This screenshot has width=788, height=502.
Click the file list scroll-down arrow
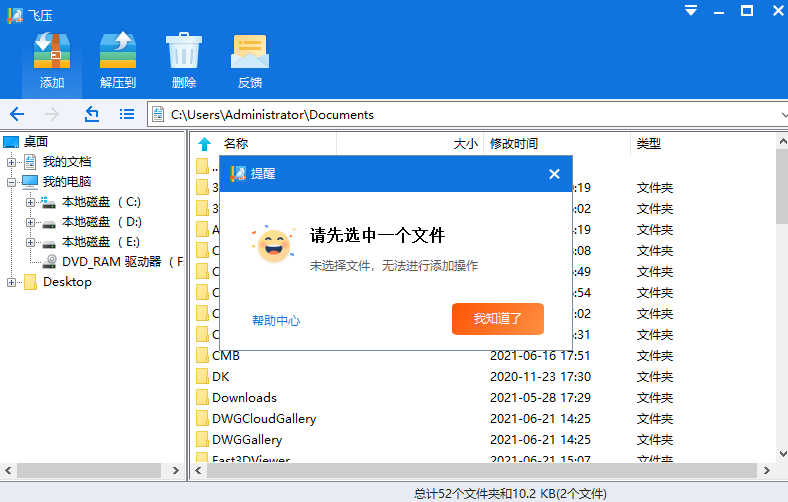coord(782,454)
